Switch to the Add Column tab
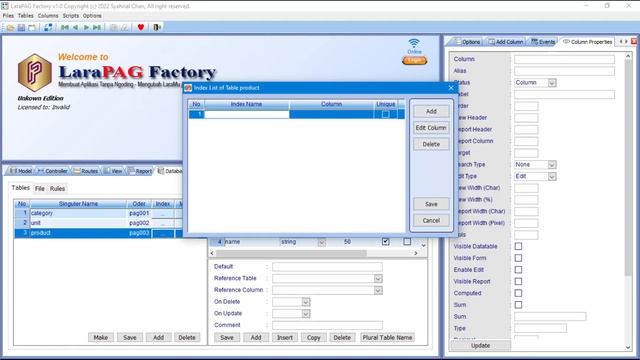Image resolution: width=640 pixels, height=360 pixels. (x=506, y=42)
